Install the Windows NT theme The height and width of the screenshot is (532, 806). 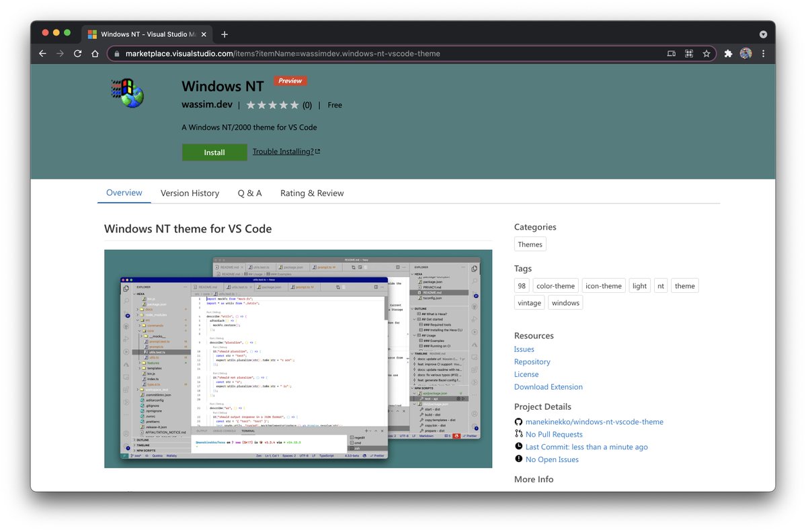click(x=214, y=152)
